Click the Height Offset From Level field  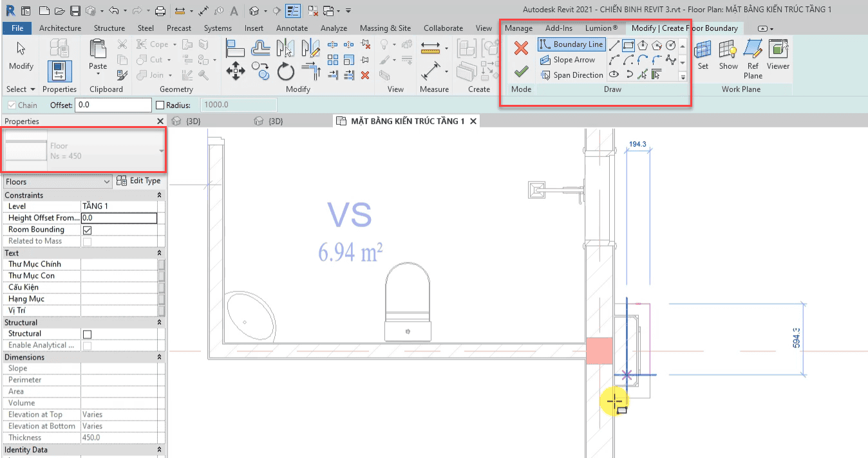coord(118,218)
